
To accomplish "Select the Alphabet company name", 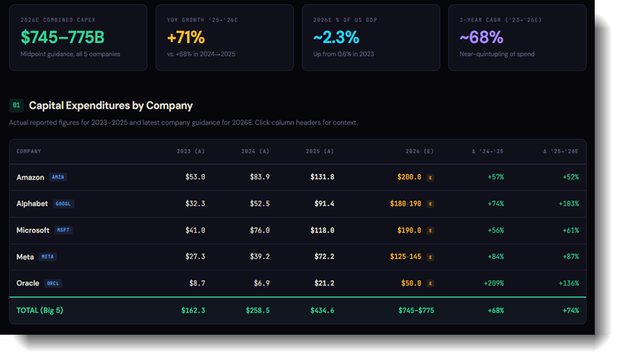I will [32, 204].
